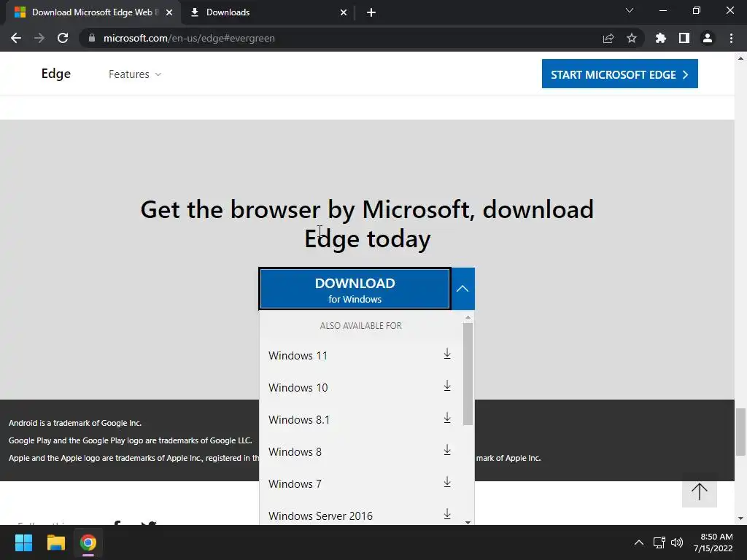Image resolution: width=747 pixels, height=560 pixels.
Task: Select Windows Server 2016 option
Action: (360, 514)
